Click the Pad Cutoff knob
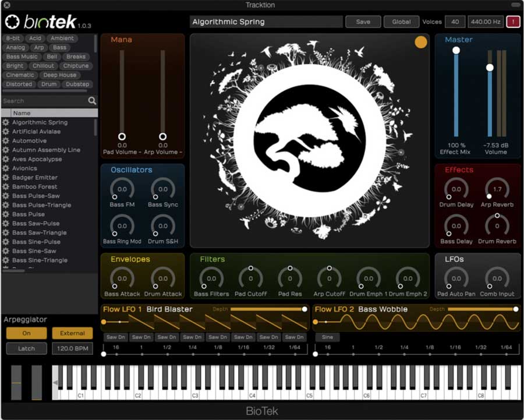This screenshot has width=524, height=420. pos(250,278)
